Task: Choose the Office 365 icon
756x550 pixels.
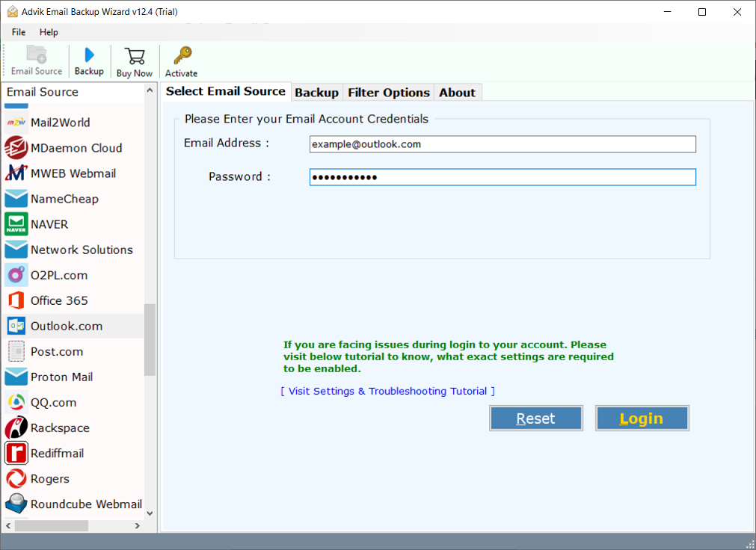Action: (16, 300)
